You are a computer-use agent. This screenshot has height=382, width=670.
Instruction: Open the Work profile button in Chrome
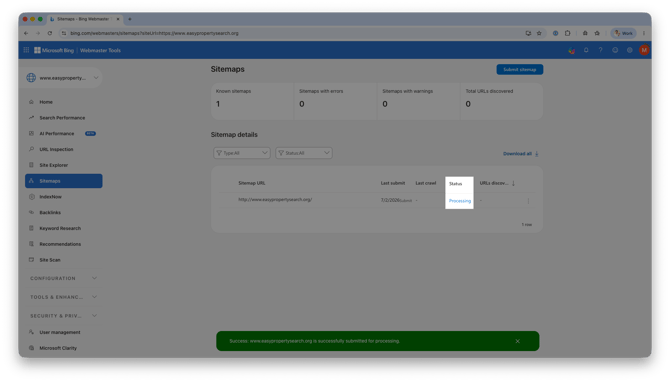pos(623,33)
